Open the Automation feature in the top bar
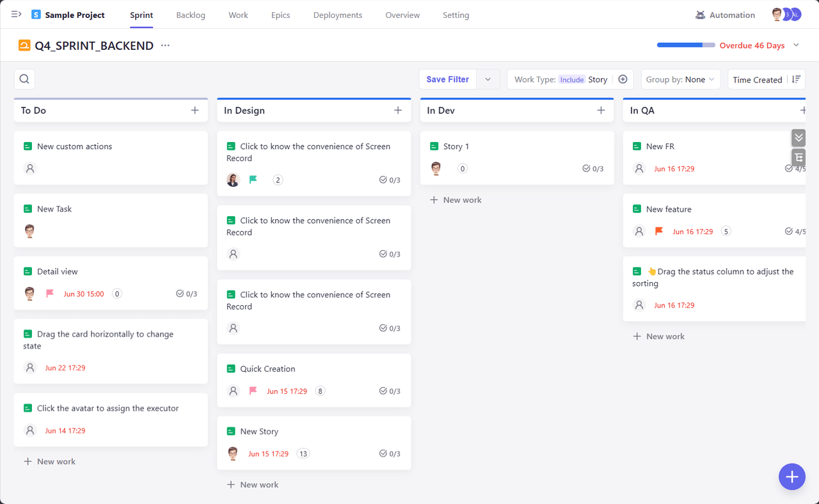Screen dimensions: 819x504 [x=725, y=14]
